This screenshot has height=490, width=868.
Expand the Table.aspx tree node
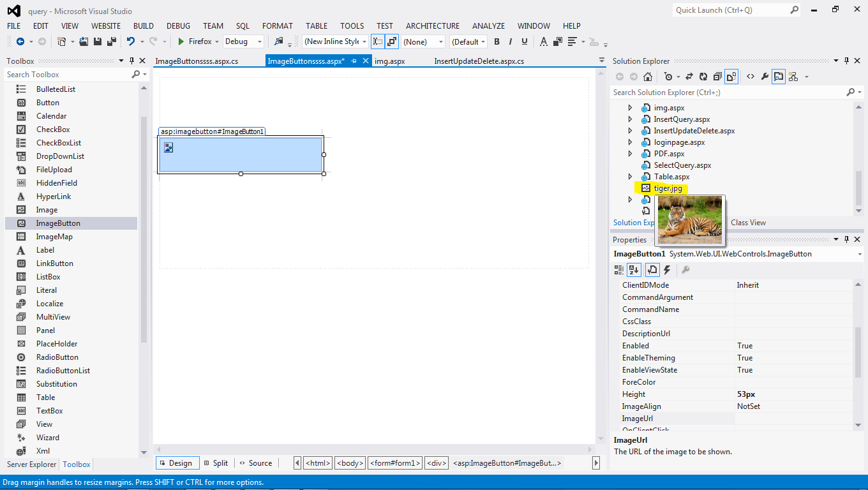630,177
